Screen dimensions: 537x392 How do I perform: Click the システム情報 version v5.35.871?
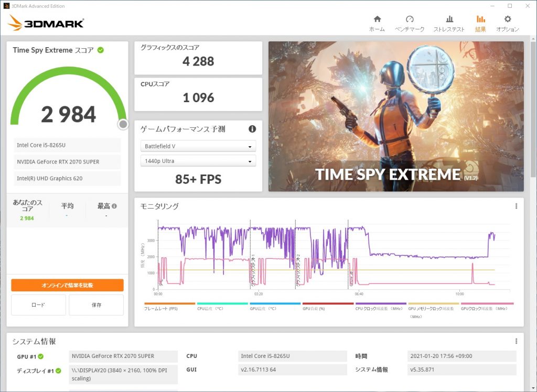coord(461,370)
